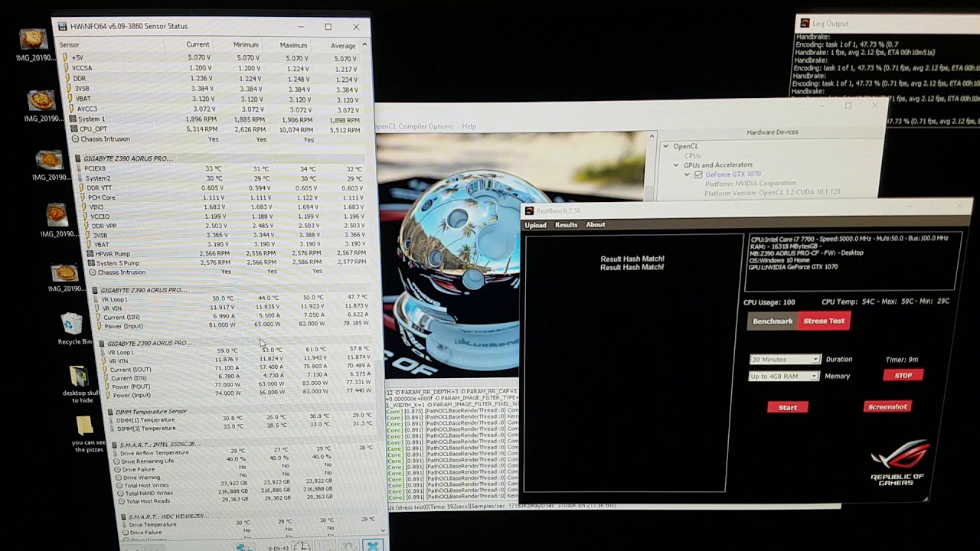Viewport: 980px width, 551px height.
Task: Open the OpenCL Compiler Options menu
Action: point(413,126)
